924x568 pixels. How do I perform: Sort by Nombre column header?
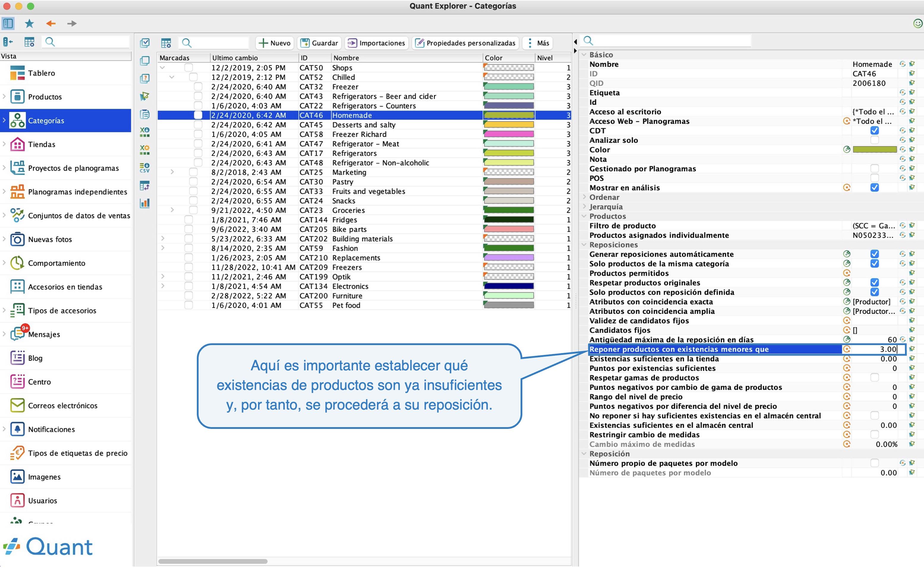click(407, 58)
